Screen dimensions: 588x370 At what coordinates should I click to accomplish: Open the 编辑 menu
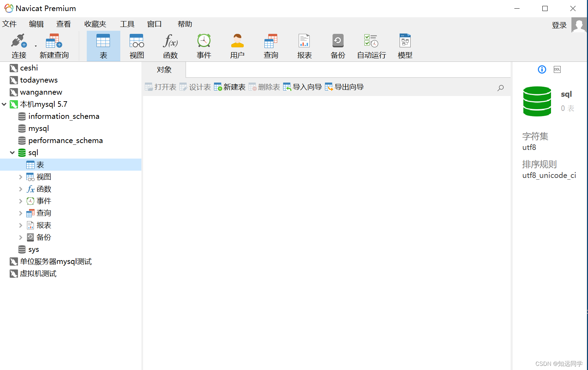(36, 24)
